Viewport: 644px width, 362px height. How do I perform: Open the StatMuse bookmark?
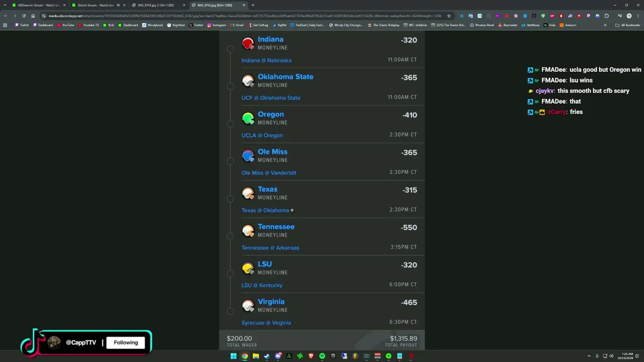pos(530,25)
